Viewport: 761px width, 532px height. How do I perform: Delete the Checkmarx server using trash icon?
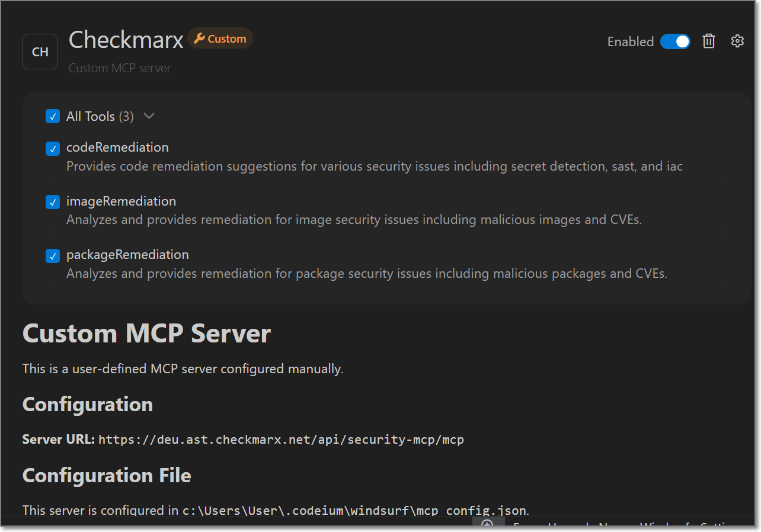(x=709, y=41)
